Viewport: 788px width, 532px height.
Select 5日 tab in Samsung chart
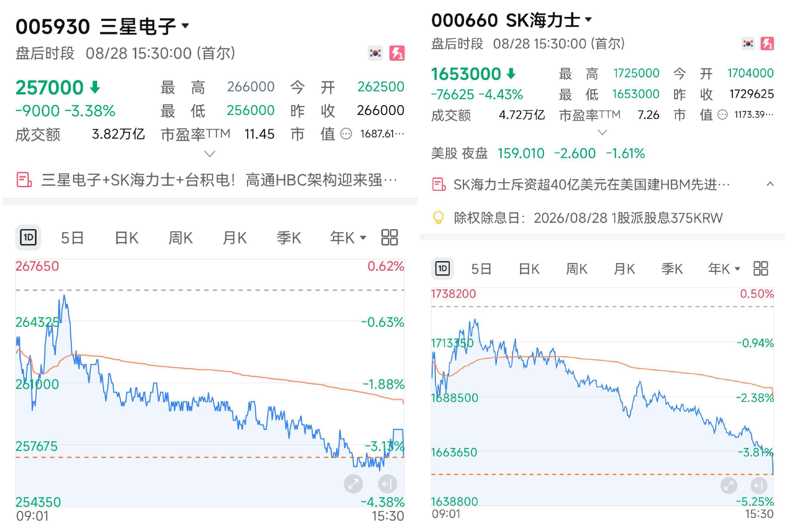[72, 238]
